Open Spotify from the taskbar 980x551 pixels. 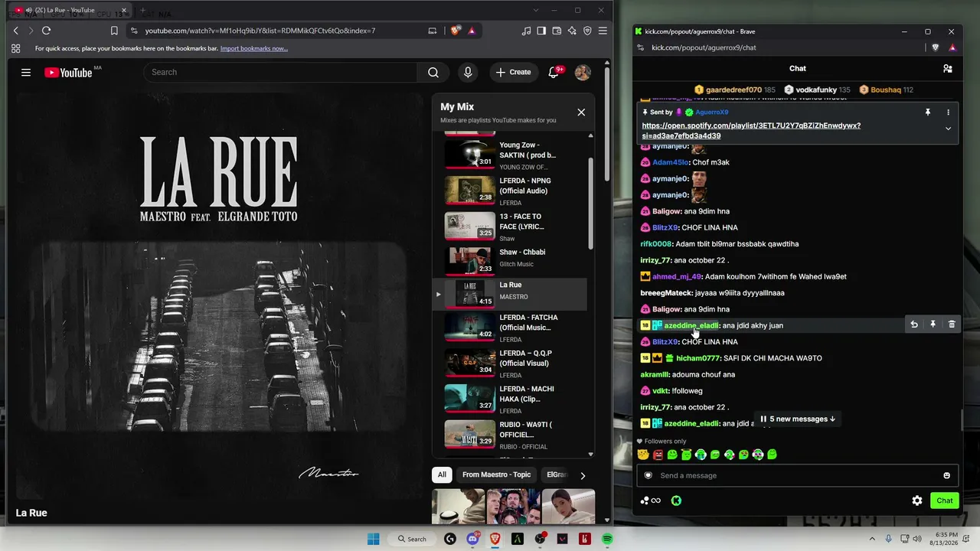607,539
